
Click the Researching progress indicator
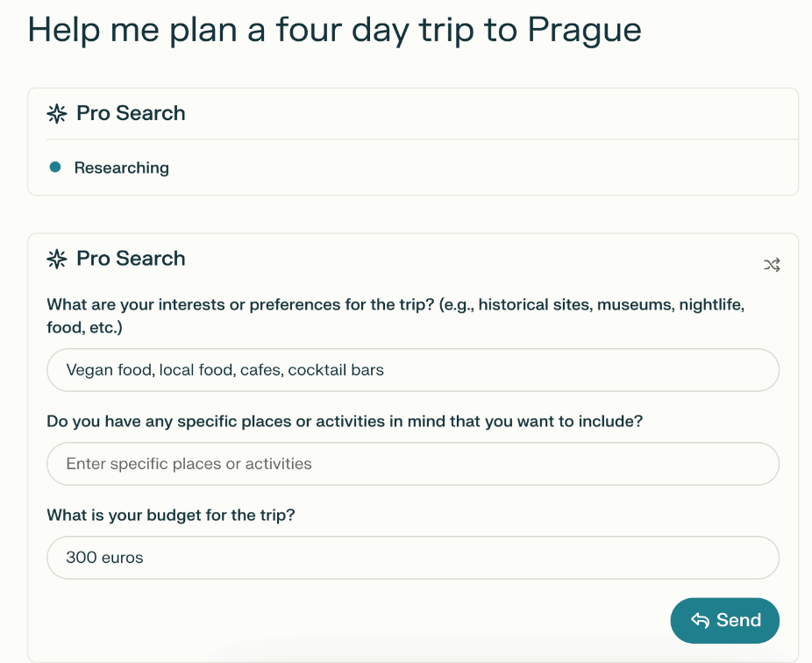(57, 167)
